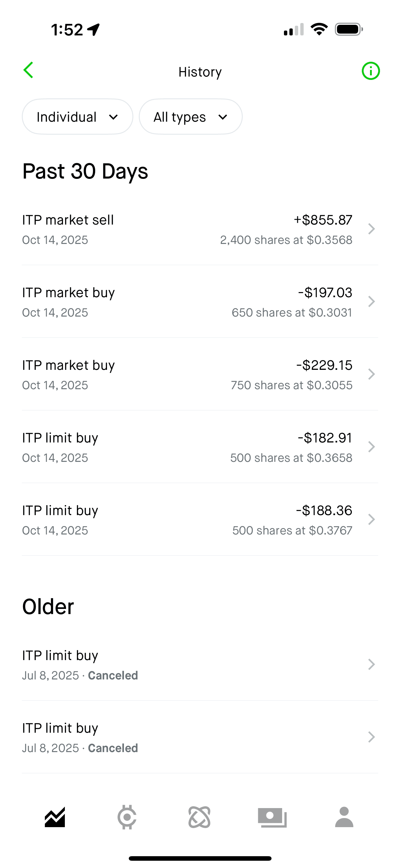
Task: Tap the Older section heading
Action: [48, 607]
